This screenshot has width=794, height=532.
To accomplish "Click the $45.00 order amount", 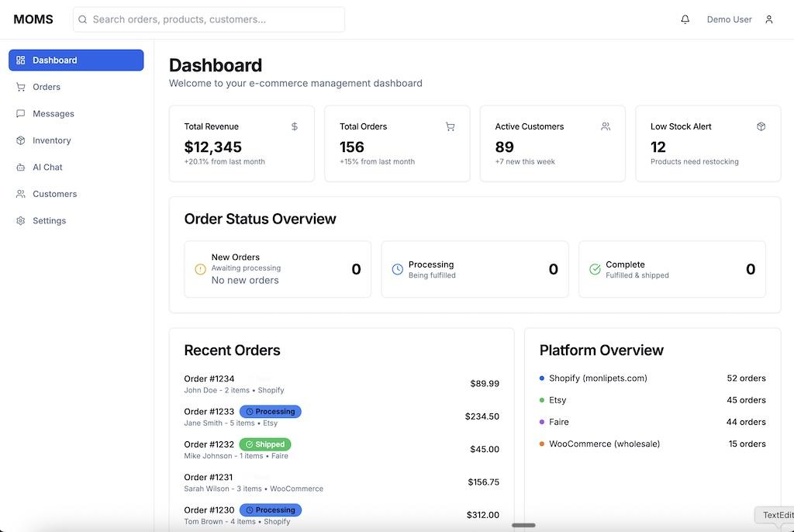I will coord(485,450).
